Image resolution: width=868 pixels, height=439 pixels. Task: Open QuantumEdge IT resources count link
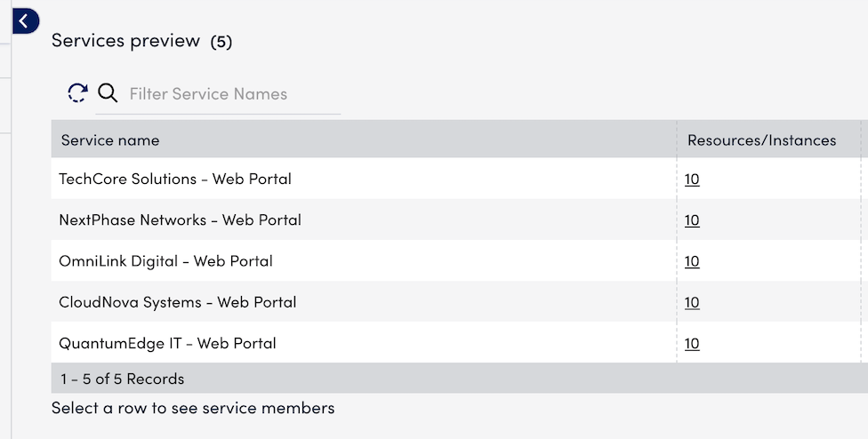[x=692, y=343]
